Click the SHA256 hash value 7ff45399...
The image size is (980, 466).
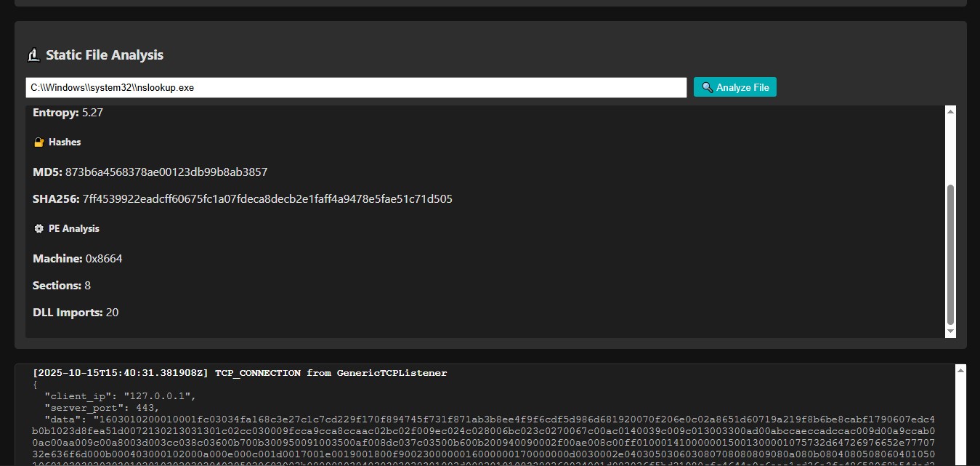click(x=267, y=198)
